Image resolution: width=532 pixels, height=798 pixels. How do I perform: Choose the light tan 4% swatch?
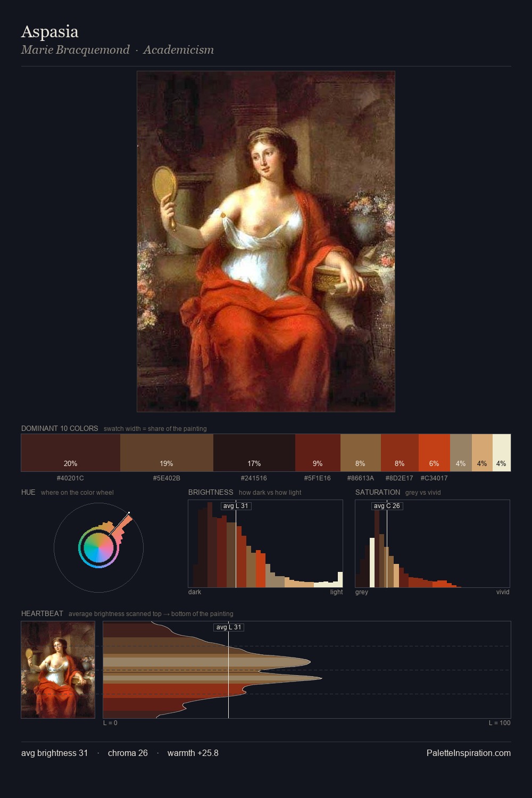[482, 453]
